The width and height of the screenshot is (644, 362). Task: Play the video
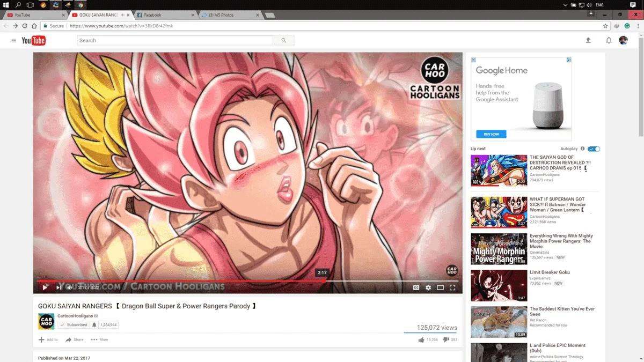(45, 287)
